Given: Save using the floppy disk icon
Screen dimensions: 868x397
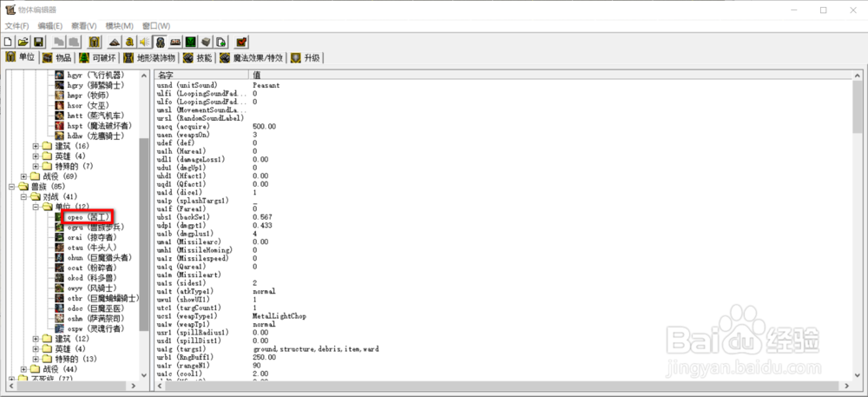Looking at the screenshot, I should coord(38,42).
